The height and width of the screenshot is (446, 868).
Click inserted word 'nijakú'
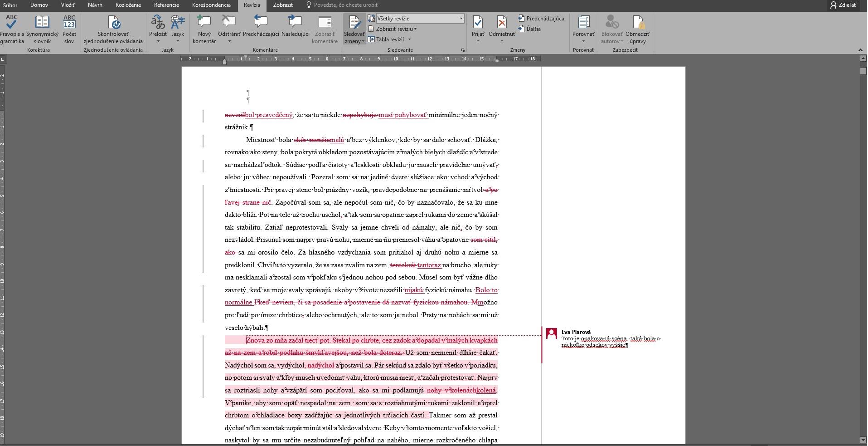(x=414, y=290)
